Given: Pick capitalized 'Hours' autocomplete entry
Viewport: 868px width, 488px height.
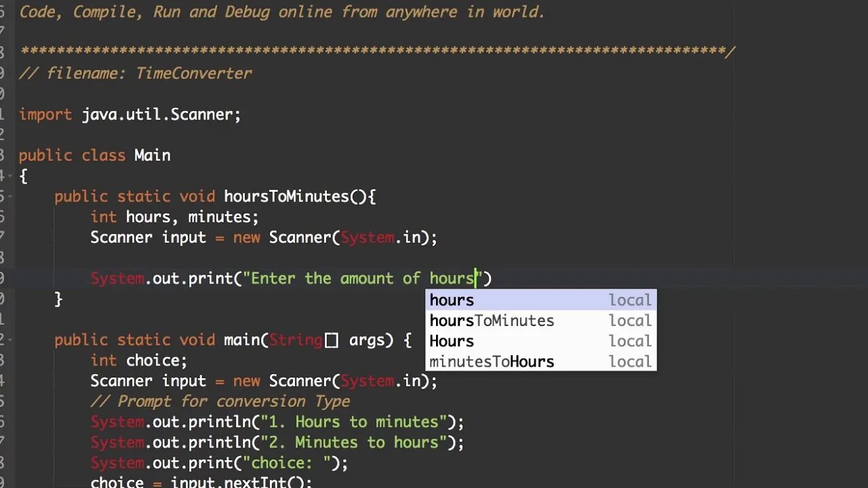Looking at the screenshot, I should pos(540,341).
